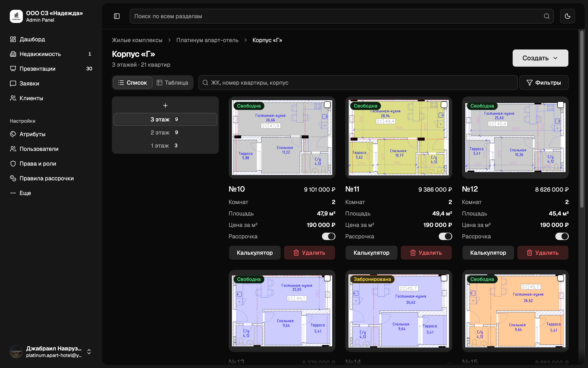The width and height of the screenshot is (588, 368).
Task: Click the Заявки message icon
Action: [13, 83]
